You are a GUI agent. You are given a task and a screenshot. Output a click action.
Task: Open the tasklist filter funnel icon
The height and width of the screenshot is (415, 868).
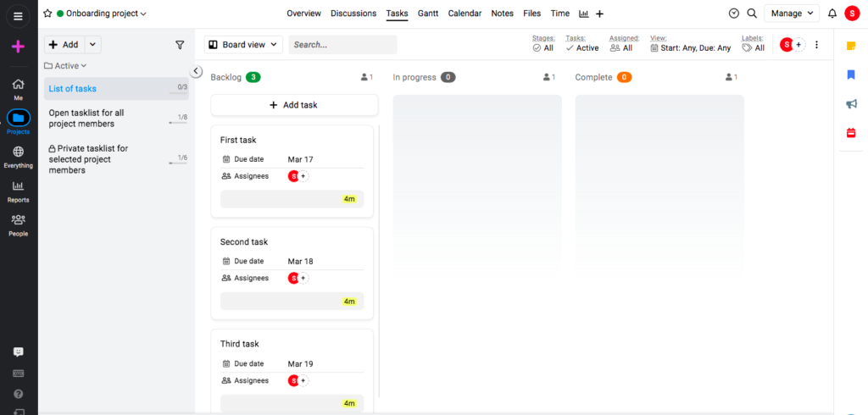pos(180,45)
